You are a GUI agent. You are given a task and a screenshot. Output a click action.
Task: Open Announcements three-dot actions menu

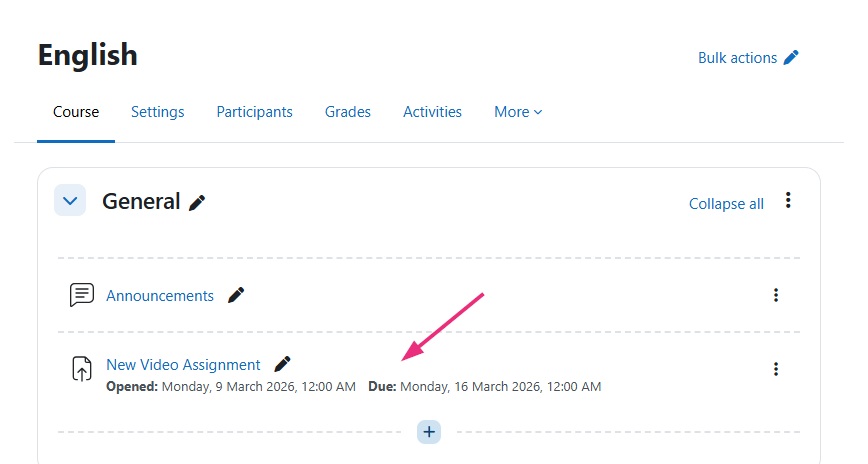pyautogui.click(x=776, y=295)
